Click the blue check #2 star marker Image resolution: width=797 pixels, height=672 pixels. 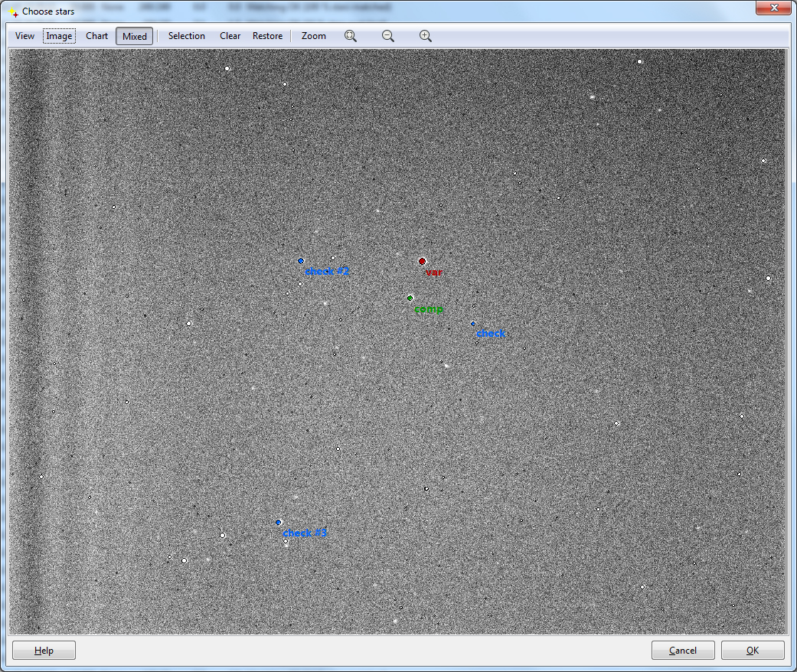[x=301, y=261]
